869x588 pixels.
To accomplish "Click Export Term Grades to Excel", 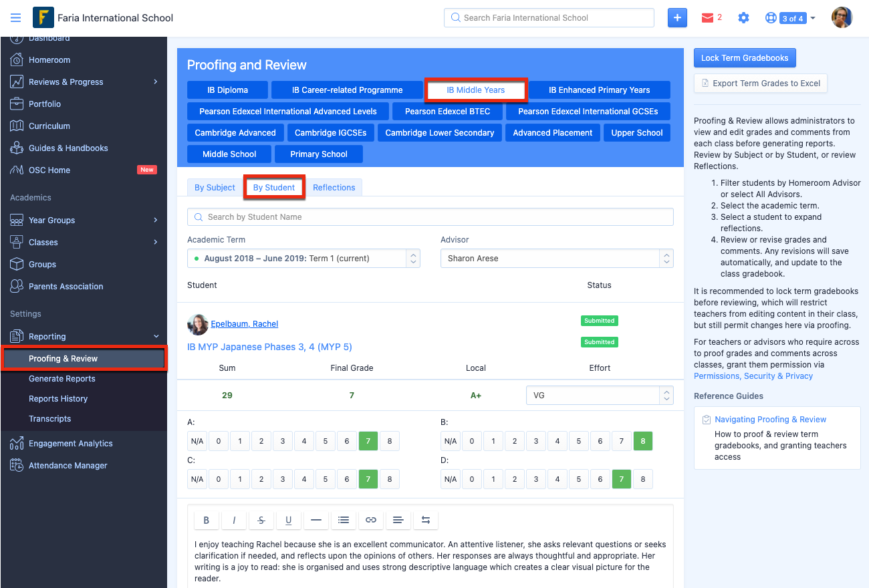I will (761, 84).
